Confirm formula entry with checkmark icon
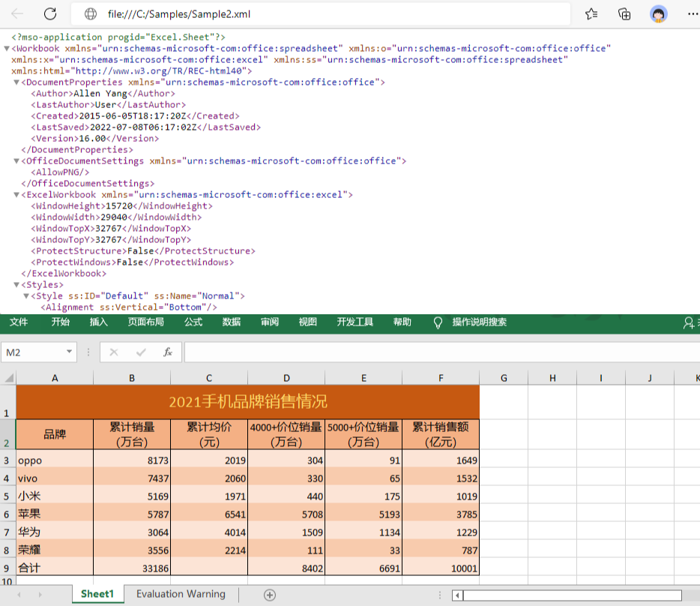 pos(141,352)
